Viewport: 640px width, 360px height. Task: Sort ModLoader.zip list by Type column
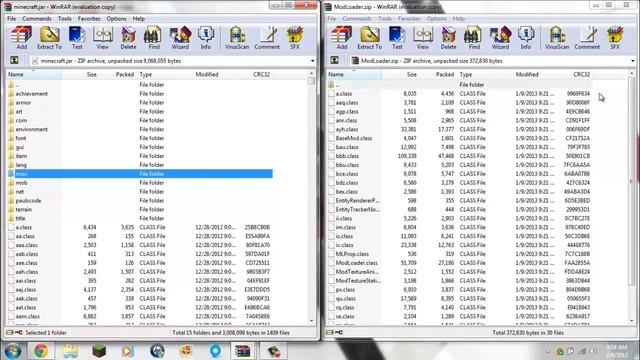click(x=485, y=74)
